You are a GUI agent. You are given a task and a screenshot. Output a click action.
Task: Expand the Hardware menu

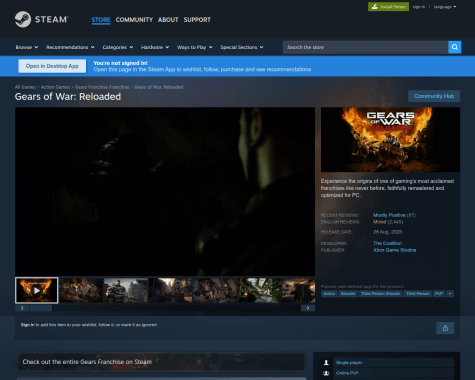pyautogui.click(x=155, y=47)
